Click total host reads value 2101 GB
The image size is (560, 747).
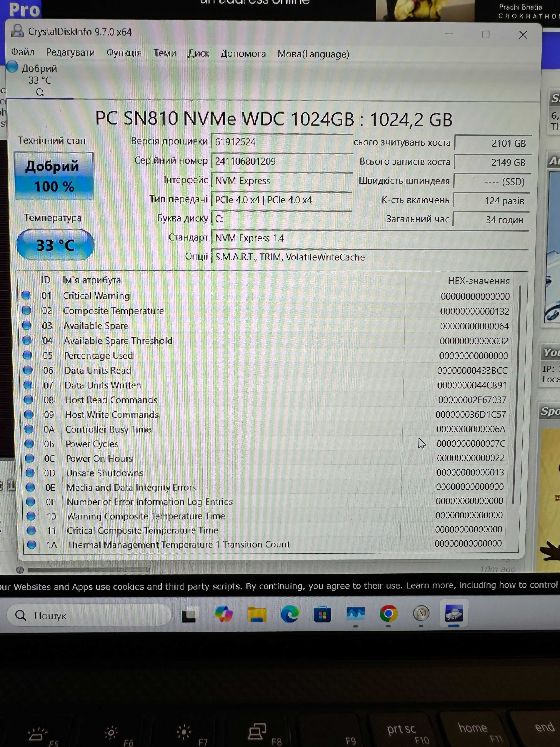point(493,143)
